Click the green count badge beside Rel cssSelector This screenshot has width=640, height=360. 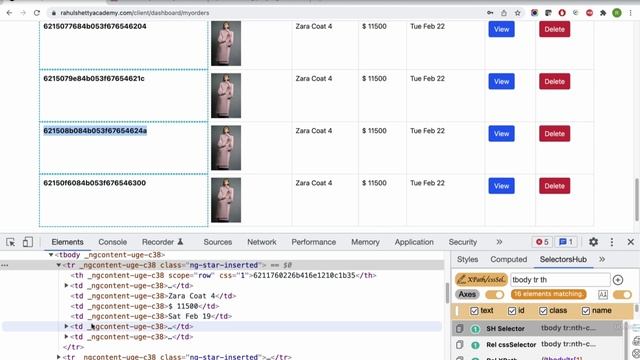pyautogui.click(x=476, y=345)
